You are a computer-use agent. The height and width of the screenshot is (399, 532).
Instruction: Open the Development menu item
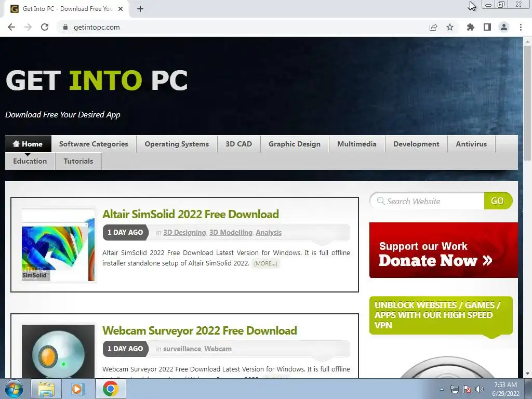416,144
